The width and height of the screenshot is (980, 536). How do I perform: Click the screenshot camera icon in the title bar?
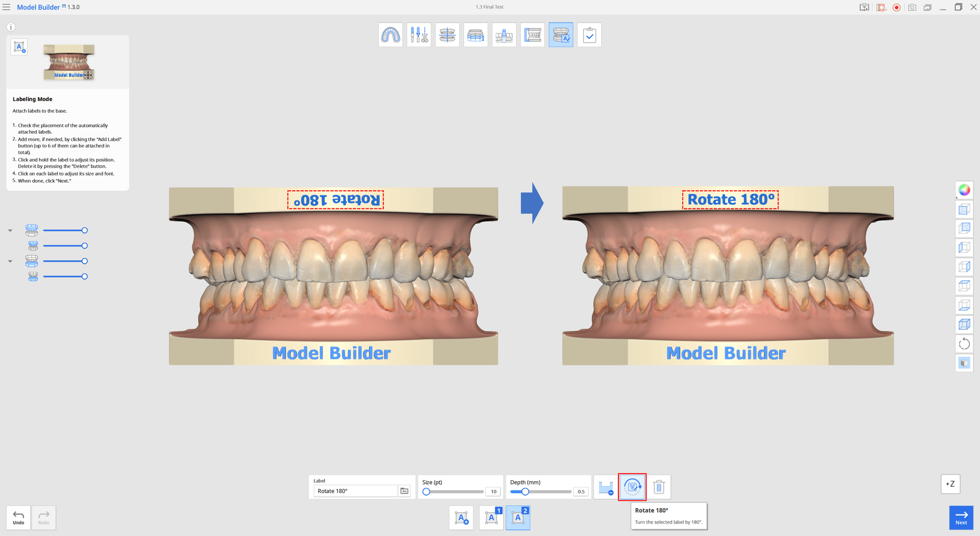[x=912, y=7]
